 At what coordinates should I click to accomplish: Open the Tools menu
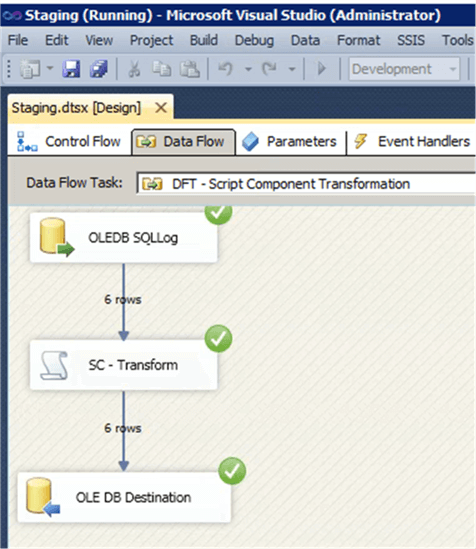457,40
